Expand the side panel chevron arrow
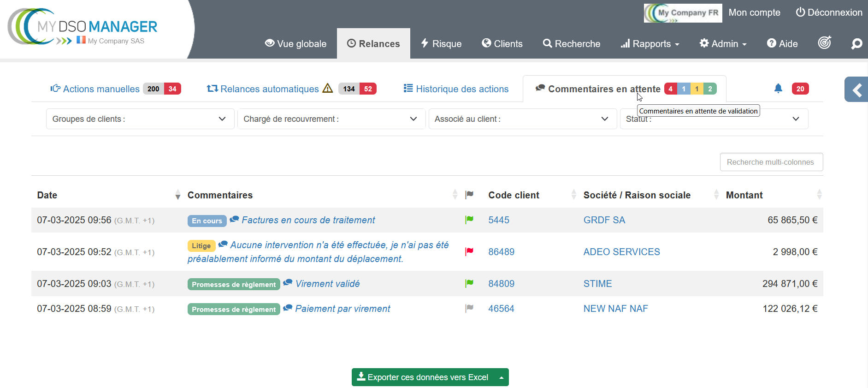The image size is (868, 388). 857,90
